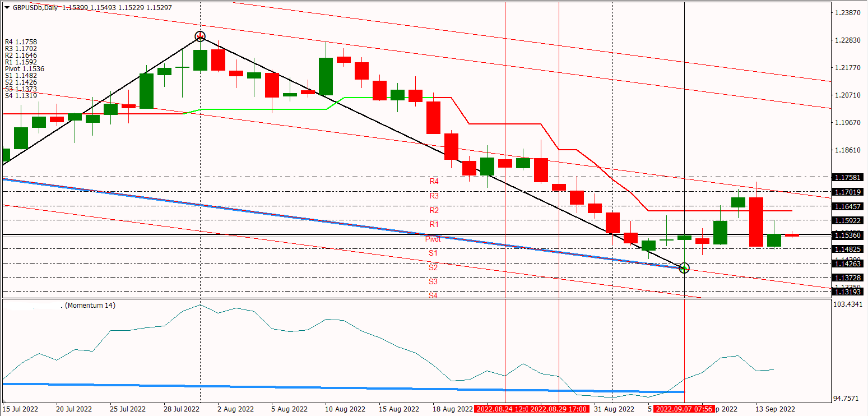Viewport: 868px width, 416px height.
Task: Select the 2022.09.07 07:56 red time marker
Action: [x=684, y=409]
